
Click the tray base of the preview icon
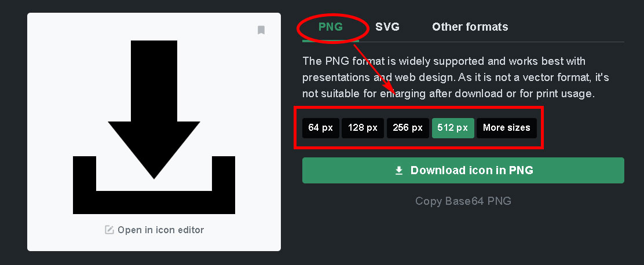pyautogui.click(x=154, y=203)
